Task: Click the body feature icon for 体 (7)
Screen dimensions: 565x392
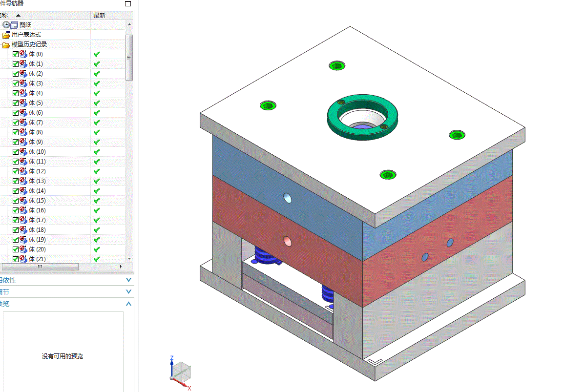Action: tap(23, 122)
